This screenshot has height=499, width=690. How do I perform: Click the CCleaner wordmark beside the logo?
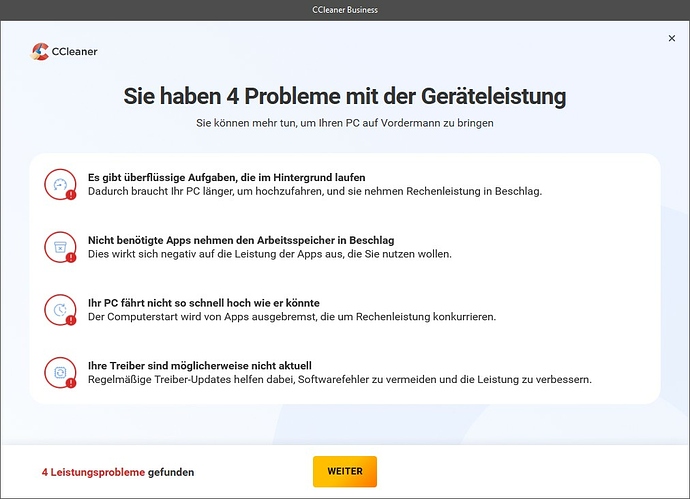point(74,51)
